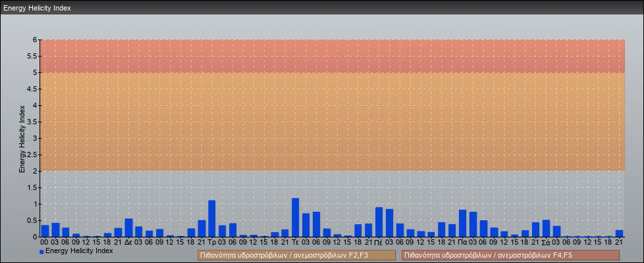
Task: Click the blue legend square for Energy Helicity Index
Action: click(41, 252)
